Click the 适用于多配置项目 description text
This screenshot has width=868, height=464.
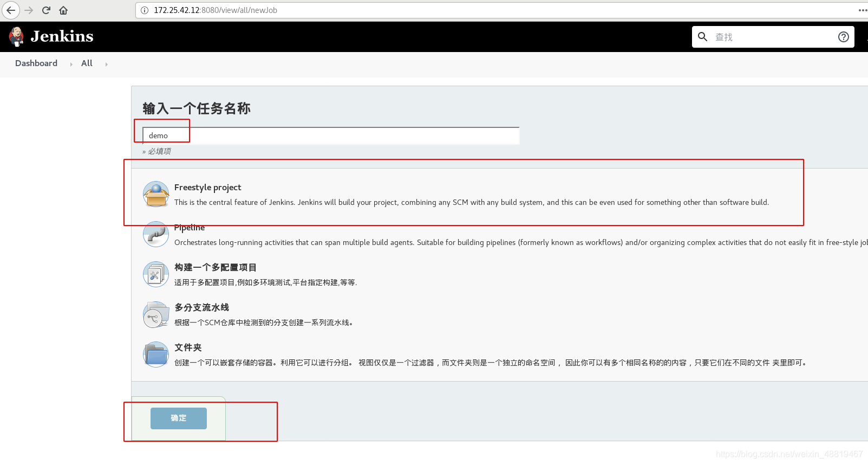click(x=265, y=282)
